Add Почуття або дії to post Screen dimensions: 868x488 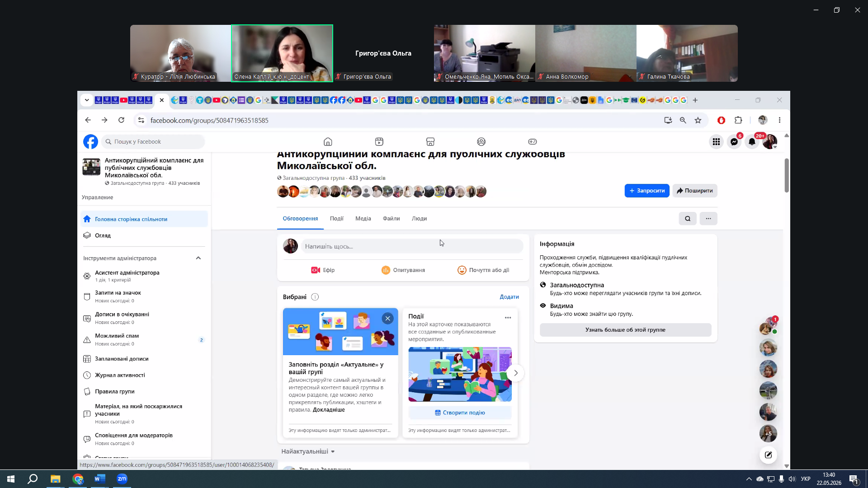(x=483, y=270)
